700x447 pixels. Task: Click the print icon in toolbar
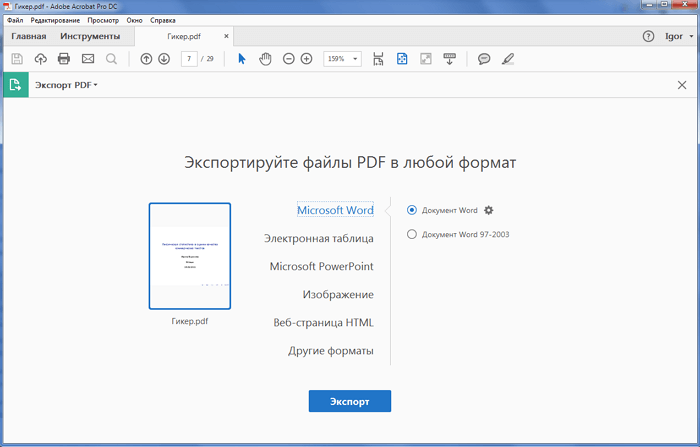click(x=64, y=59)
